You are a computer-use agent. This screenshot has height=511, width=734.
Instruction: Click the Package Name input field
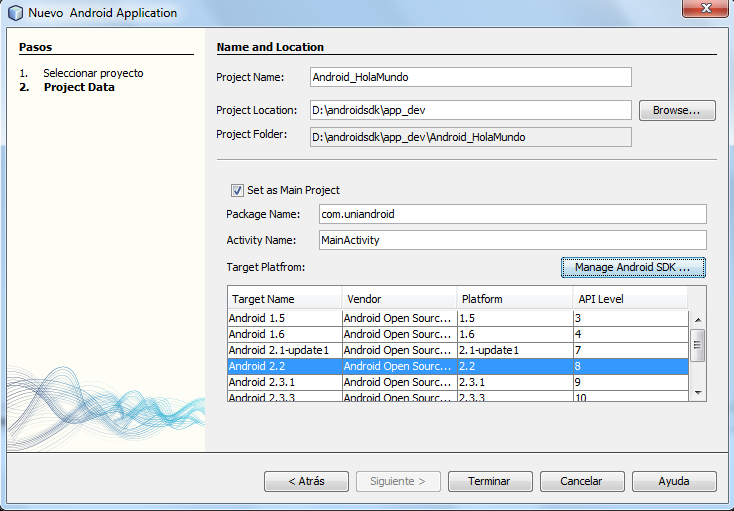[x=512, y=214]
